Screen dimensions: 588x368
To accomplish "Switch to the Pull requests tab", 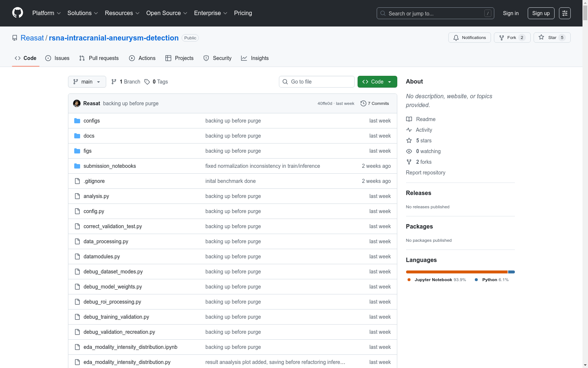I will point(99,58).
